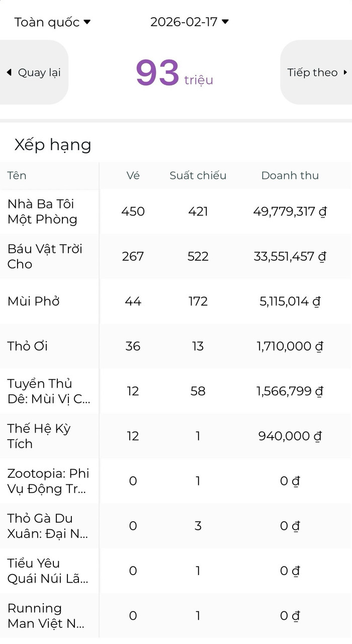Click the 93 triệu total revenue figure
The image size is (352, 644).
pos(174,74)
